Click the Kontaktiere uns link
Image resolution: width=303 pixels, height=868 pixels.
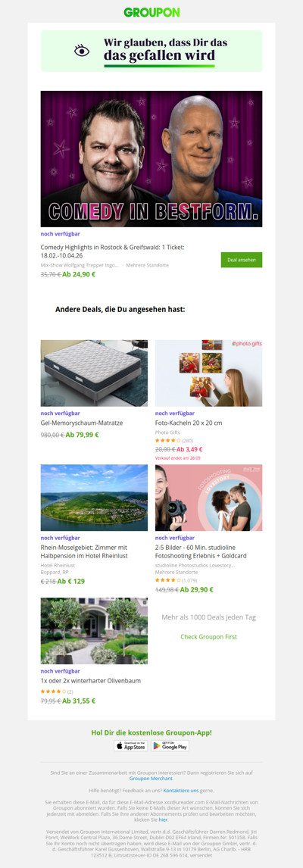coord(180,790)
